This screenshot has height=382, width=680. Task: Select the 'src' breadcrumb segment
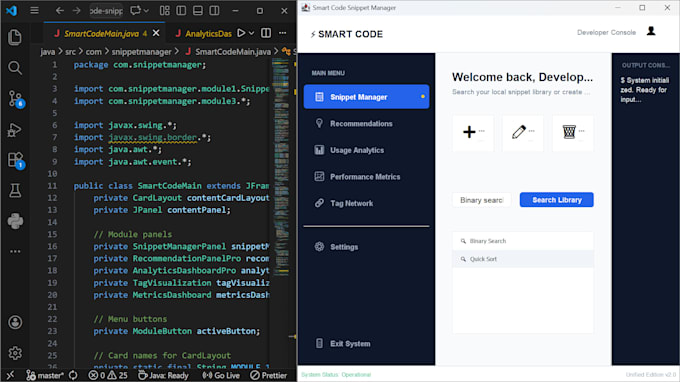tap(70, 52)
